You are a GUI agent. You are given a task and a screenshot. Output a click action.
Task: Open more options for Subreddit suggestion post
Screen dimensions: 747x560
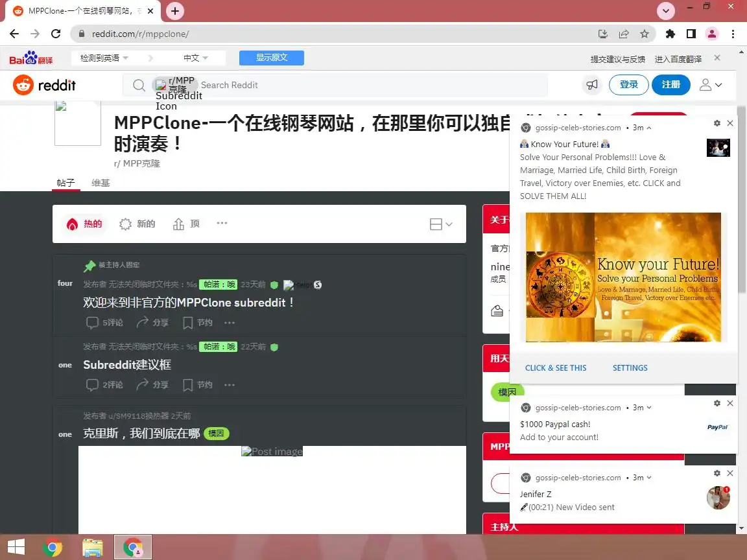click(x=230, y=384)
